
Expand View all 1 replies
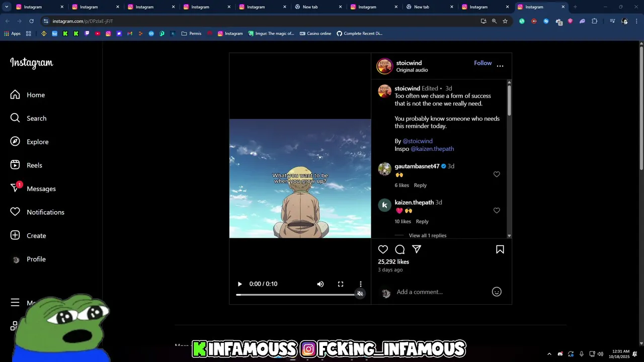pos(428,235)
